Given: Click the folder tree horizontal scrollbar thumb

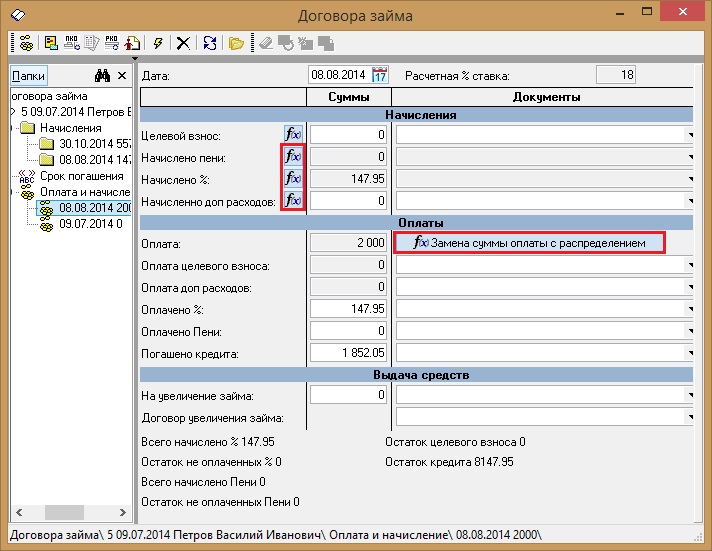Looking at the screenshot, I should point(64,512).
